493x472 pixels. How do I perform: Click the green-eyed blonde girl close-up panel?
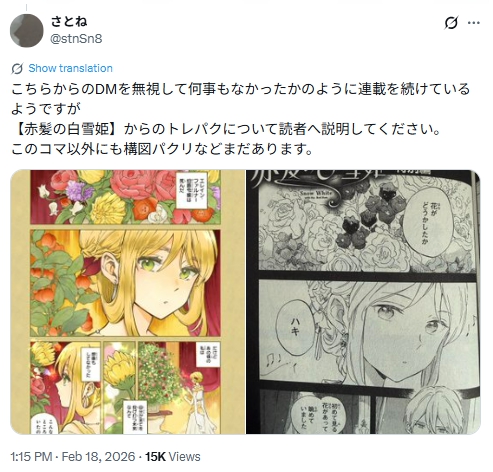pyautogui.click(x=125, y=283)
